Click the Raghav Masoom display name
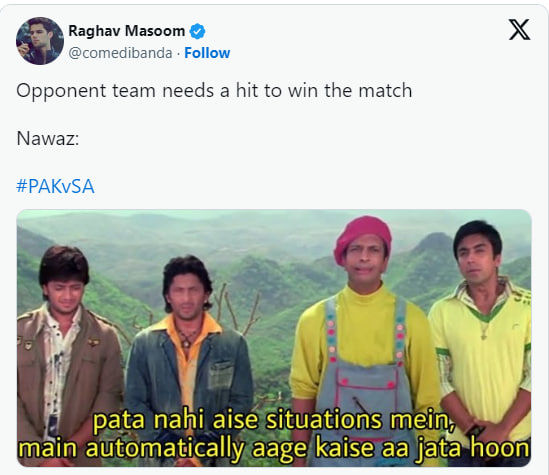The height and width of the screenshot is (475, 549). coord(126,31)
